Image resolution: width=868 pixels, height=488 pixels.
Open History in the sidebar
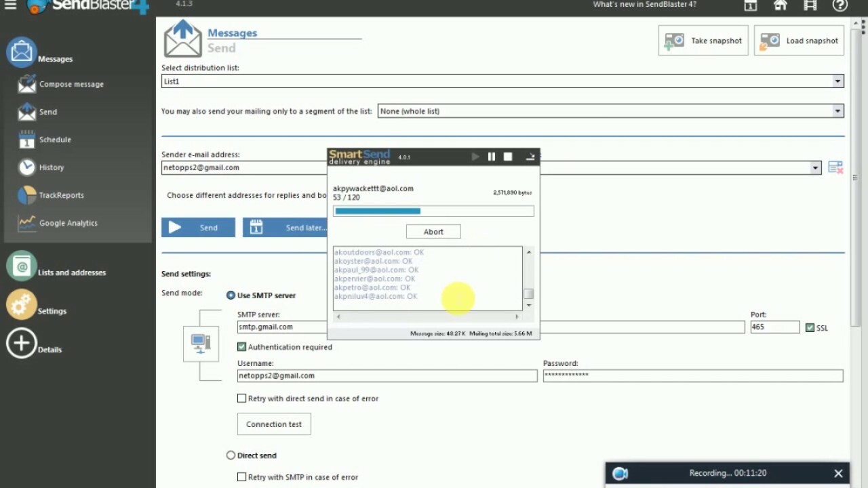point(52,167)
